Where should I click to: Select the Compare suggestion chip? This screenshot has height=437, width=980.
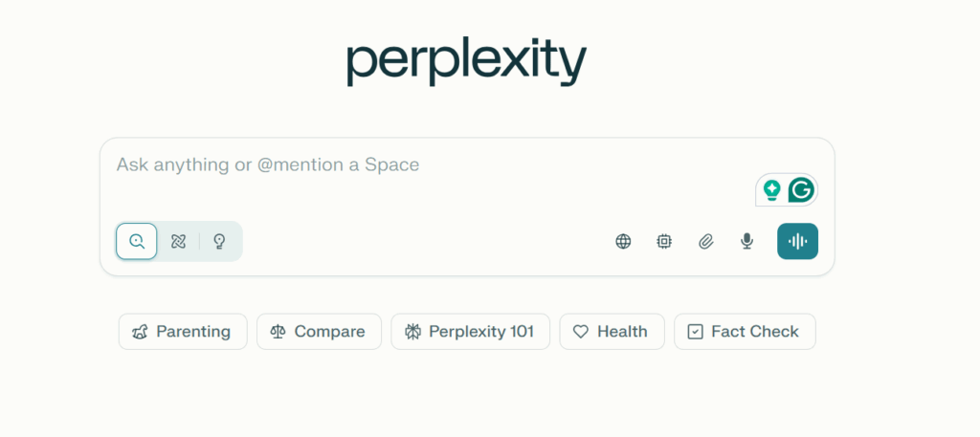coord(319,332)
